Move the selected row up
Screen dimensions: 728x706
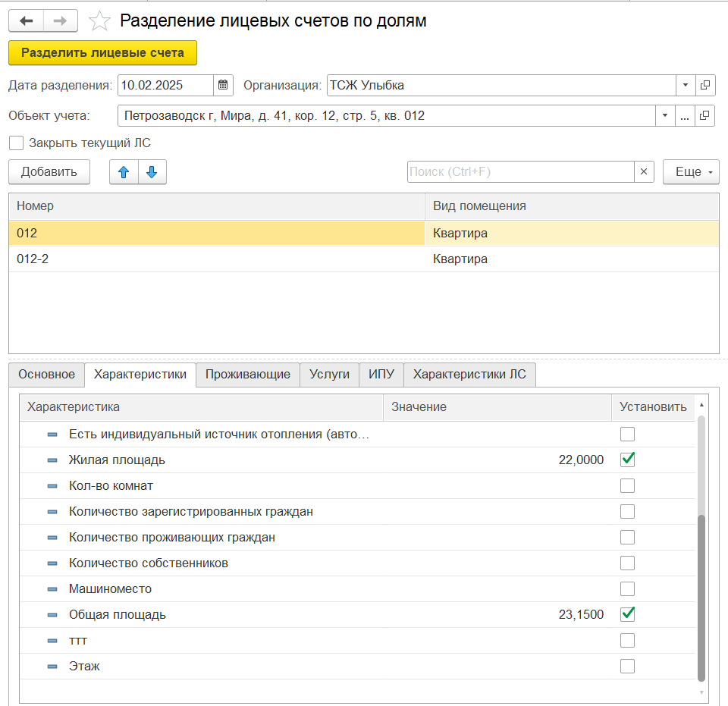click(124, 172)
